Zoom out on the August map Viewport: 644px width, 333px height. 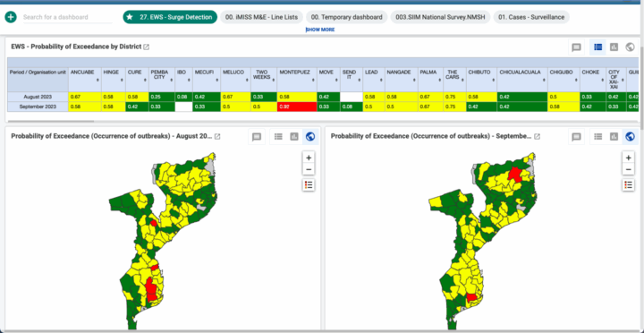point(309,169)
